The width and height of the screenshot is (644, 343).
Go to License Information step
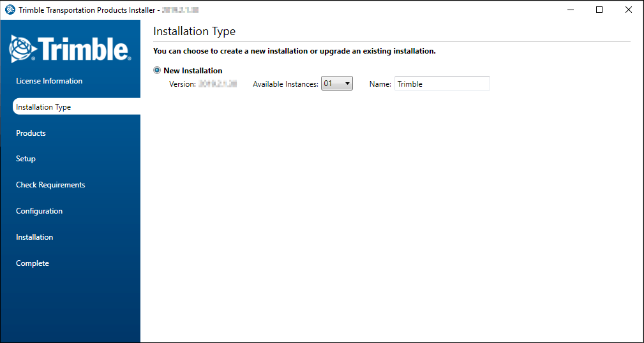[49, 81]
